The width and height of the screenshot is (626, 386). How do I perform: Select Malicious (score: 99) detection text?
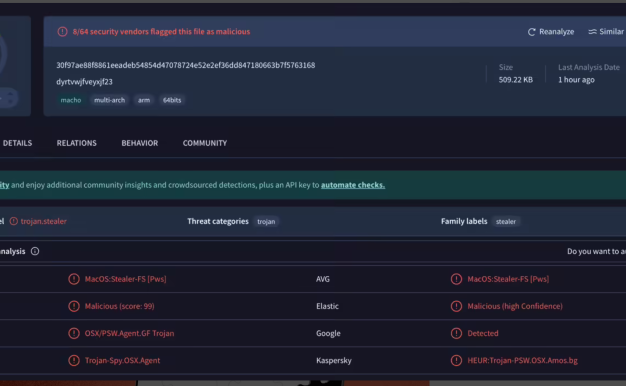click(119, 306)
